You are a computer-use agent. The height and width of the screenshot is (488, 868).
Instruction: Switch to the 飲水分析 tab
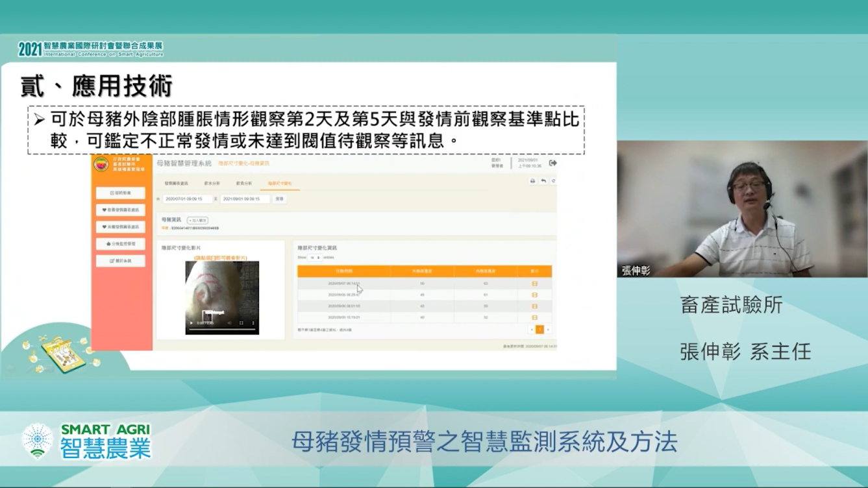[212, 184]
